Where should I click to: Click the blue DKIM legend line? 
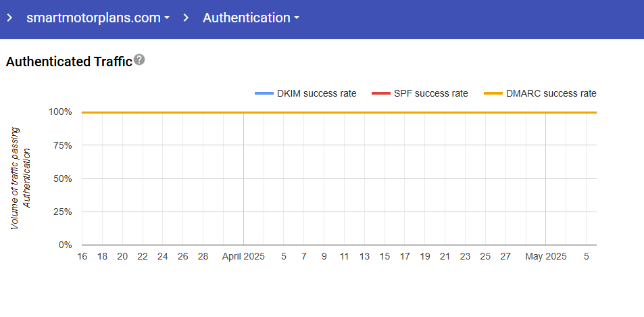[x=264, y=94]
